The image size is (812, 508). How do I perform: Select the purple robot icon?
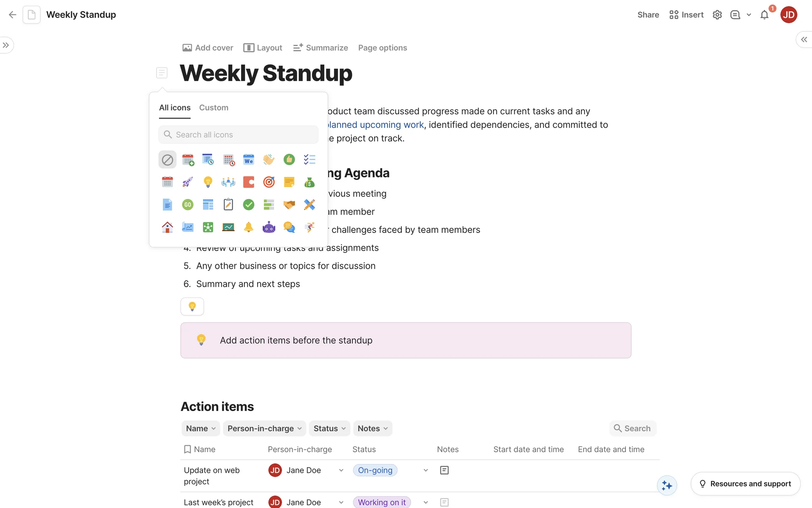click(269, 227)
